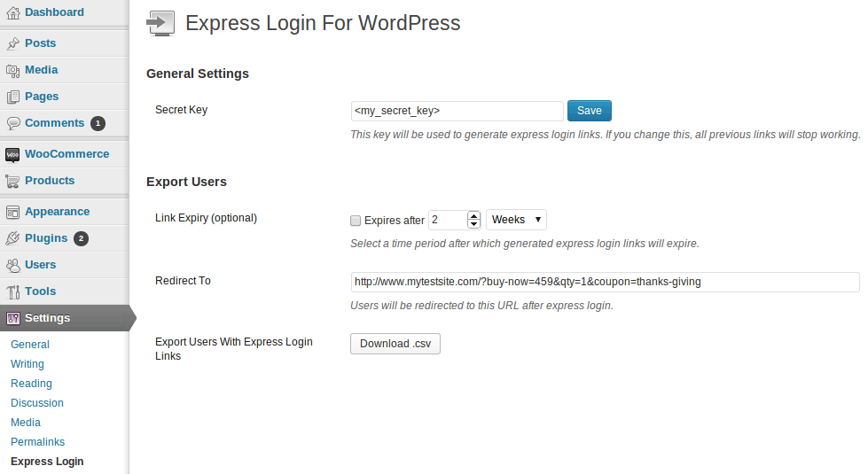The image size is (868, 474).
Task: Click the Secret Key field label
Action: click(x=181, y=110)
